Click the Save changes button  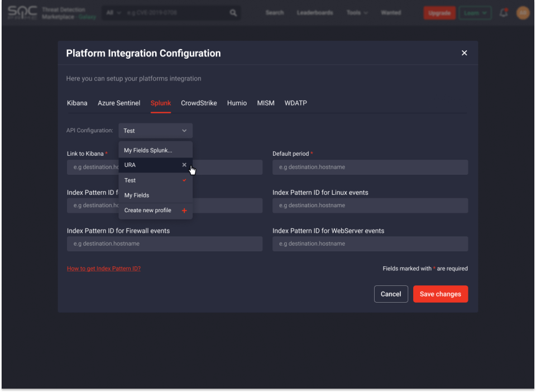(440, 294)
